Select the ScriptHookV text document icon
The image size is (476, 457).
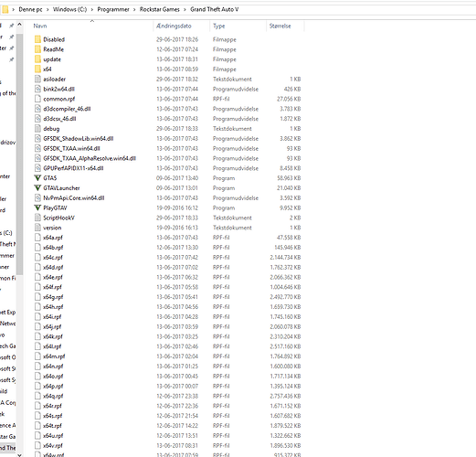click(37, 218)
